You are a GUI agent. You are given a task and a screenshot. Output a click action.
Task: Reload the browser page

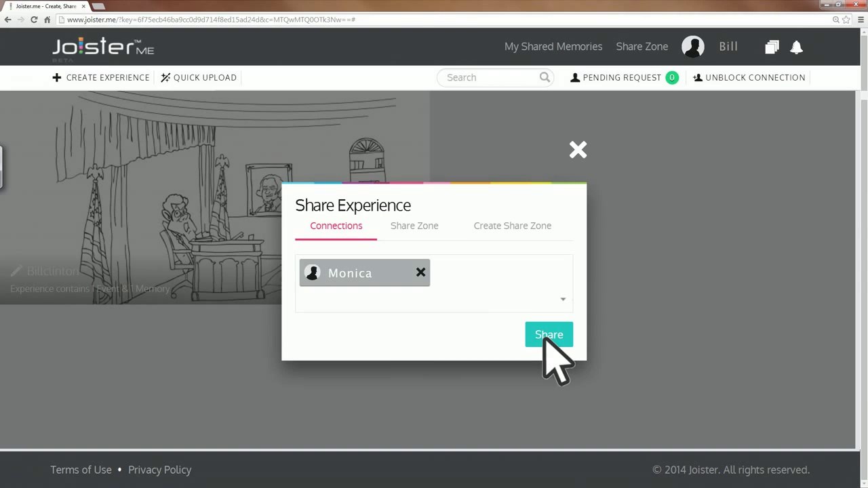pos(34,20)
